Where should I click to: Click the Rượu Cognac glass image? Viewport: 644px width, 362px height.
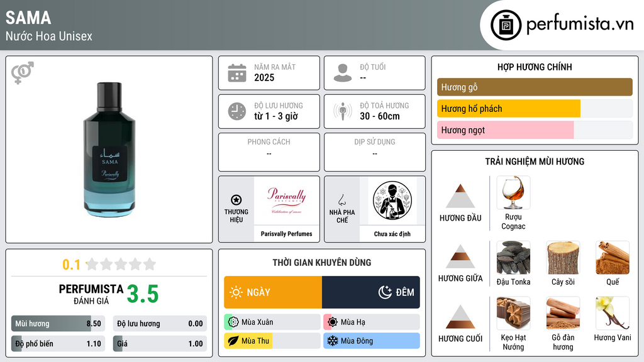tap(513, 192)
